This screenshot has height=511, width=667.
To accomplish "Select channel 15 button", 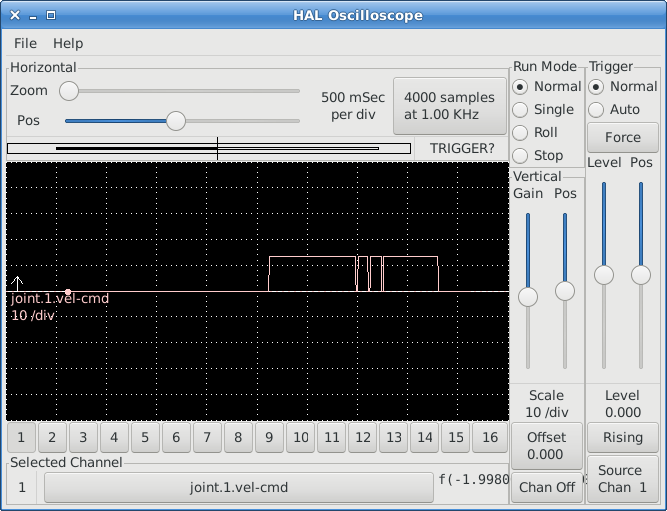I will point(456,437).
